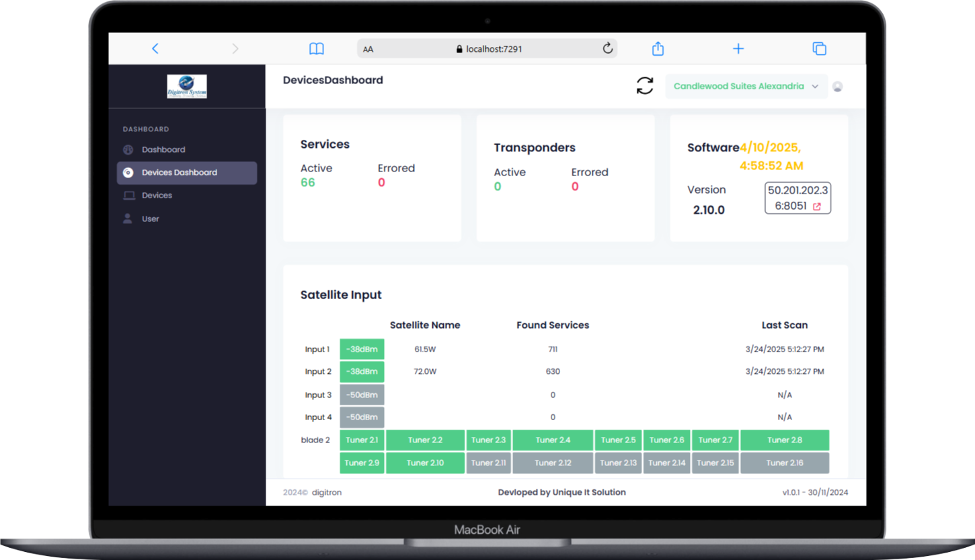Toggle Tuner 2.12 to enable it
The image size is (975, 560).
point(552,463)
